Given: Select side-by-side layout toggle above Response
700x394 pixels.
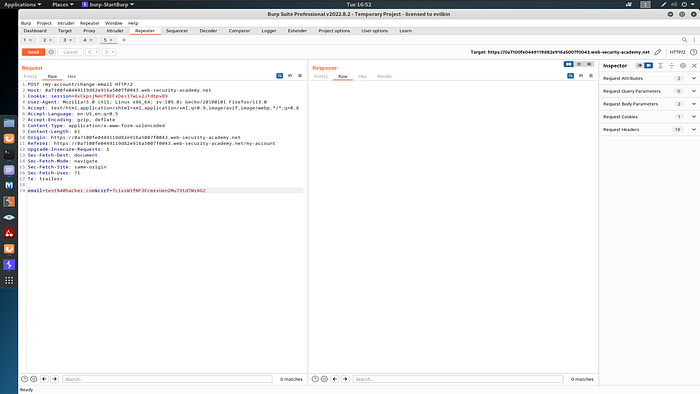Looking at the screenshot, I should [568, 64].
